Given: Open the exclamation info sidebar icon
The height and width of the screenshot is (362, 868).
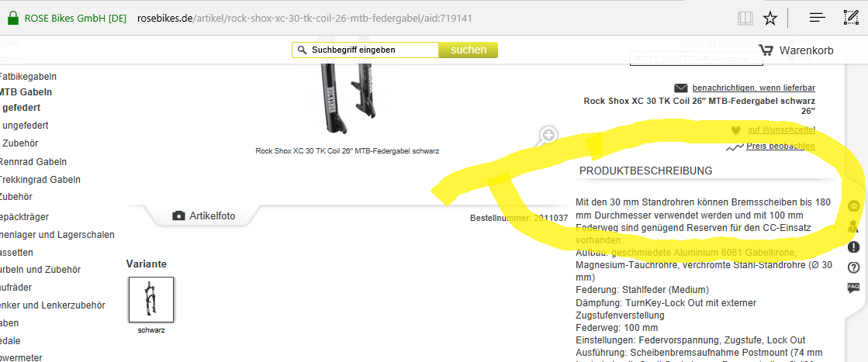Looking at the screenshot, I should (853, 247).
